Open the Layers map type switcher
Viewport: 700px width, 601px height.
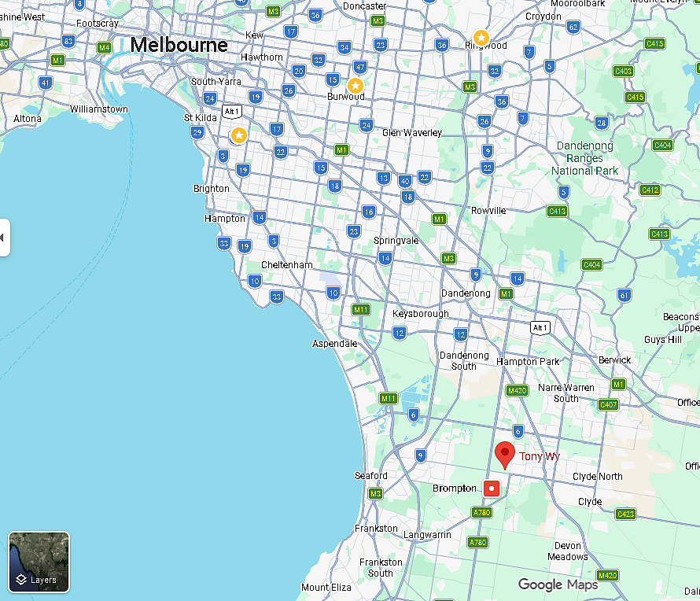click(x=39, y=562)
